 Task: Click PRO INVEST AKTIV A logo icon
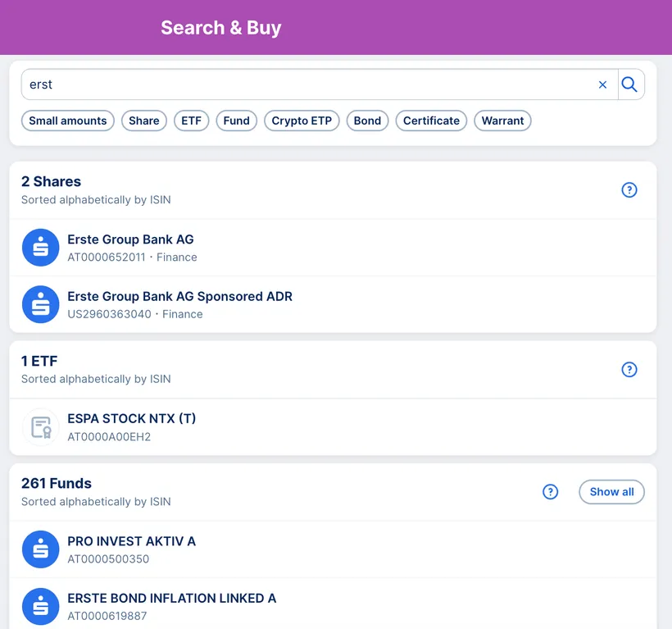click(x=41, y=549)
